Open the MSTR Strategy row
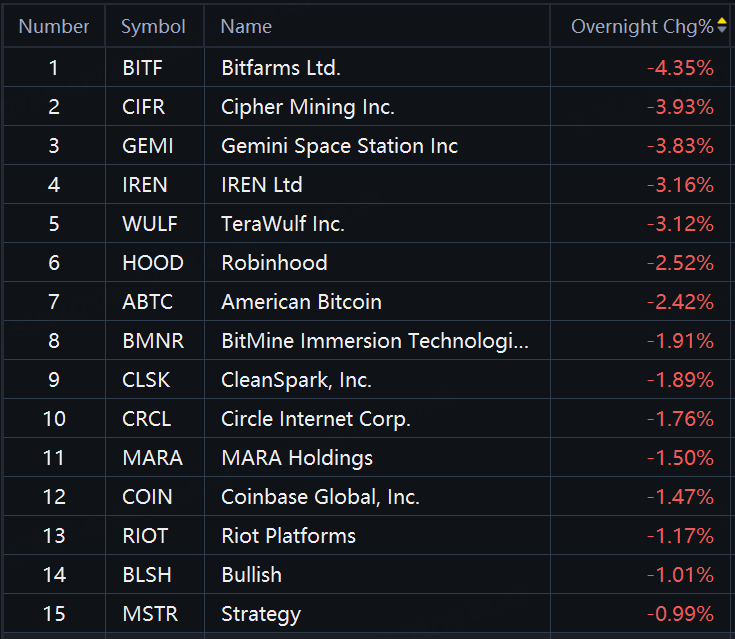The height and width of the screenshot is (639, 735). click(x=261, y=614)
